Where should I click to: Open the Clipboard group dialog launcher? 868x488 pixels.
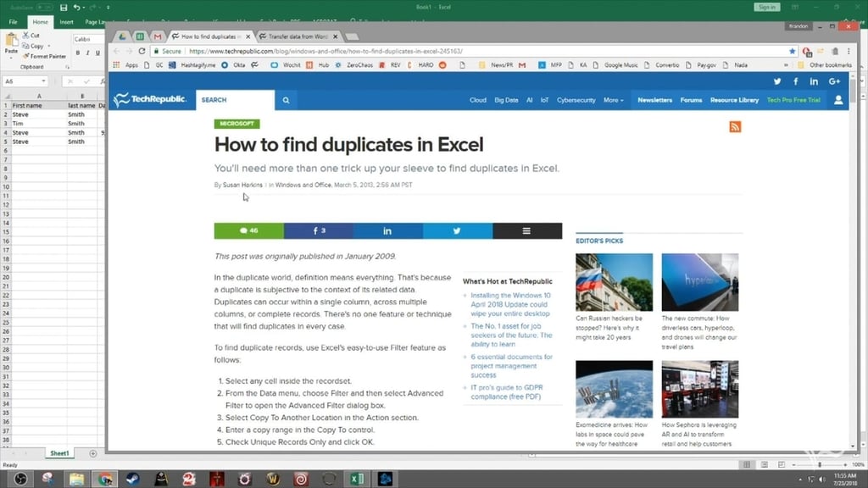click(x=67, y=67)
